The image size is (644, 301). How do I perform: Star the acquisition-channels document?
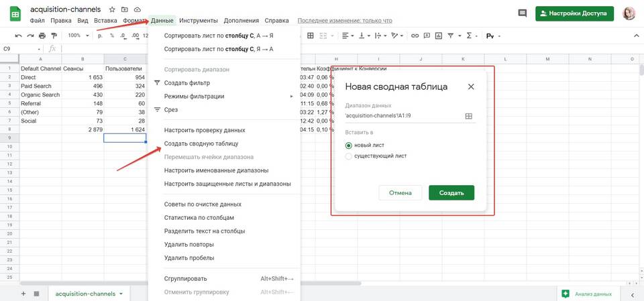click(x=112, y=9)
